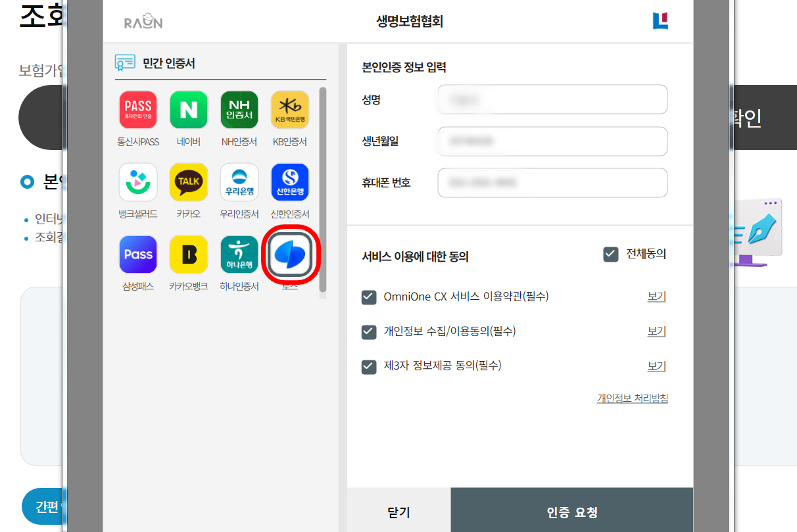
Task: Pick the 신한인증서 icon
Action: click(x=290, y=182)
